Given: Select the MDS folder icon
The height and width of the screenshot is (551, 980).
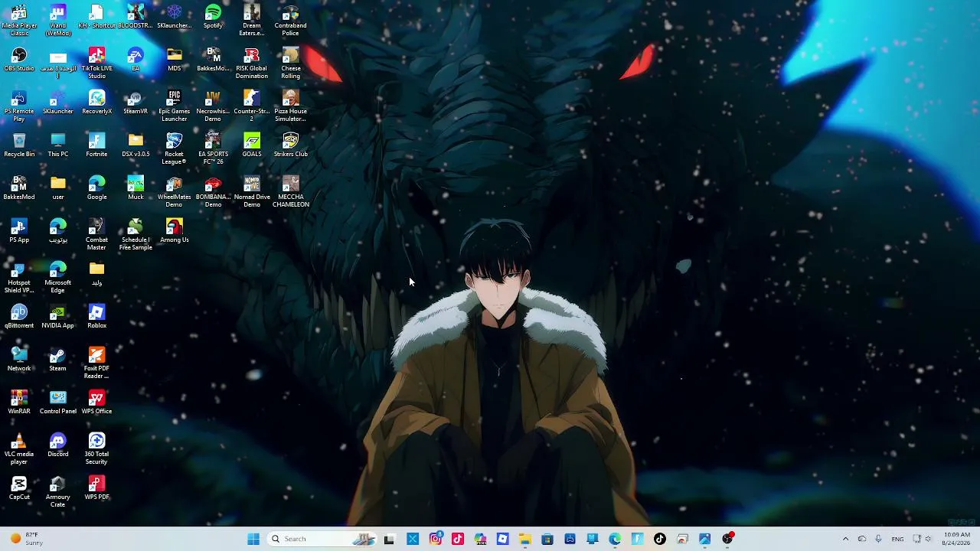Looking at the screenshot, I should pos(174,60).
